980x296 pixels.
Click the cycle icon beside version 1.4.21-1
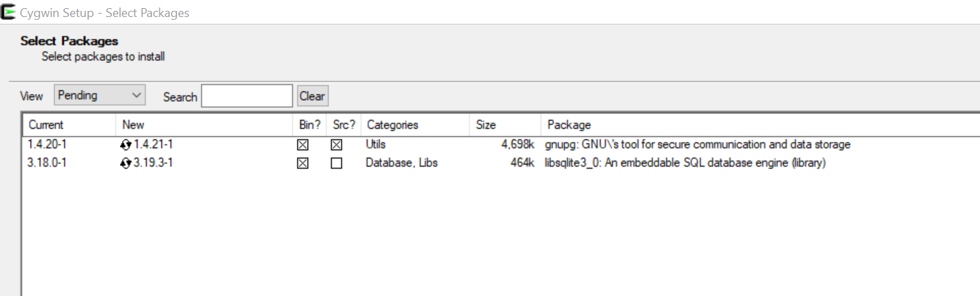coord(125,145)
